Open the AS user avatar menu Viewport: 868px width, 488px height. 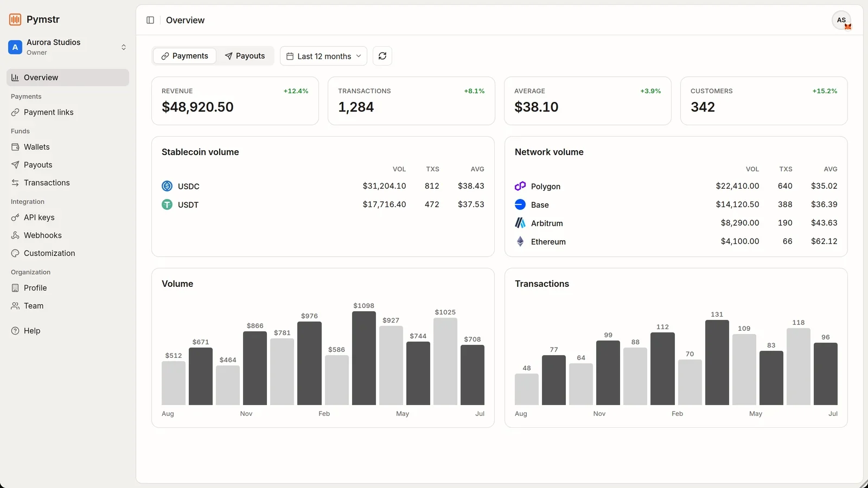(x=841, y=20)
